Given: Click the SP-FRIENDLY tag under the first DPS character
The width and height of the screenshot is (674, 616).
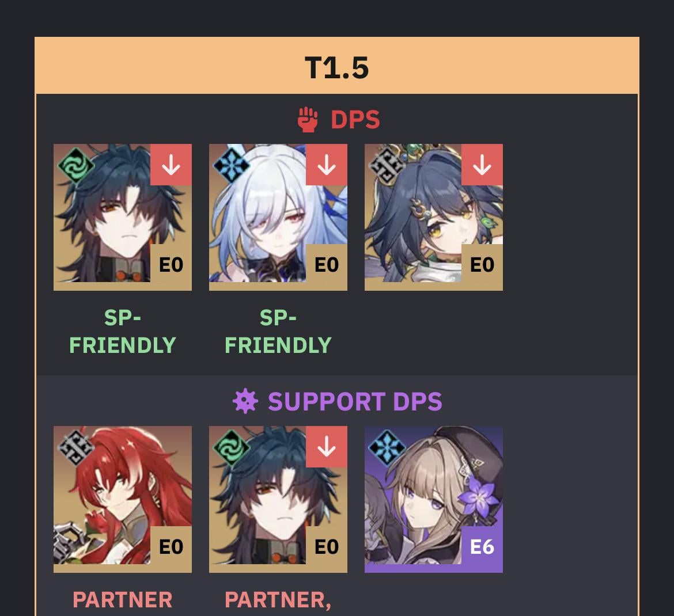Looking at the screenshot, I should [123, 332].
